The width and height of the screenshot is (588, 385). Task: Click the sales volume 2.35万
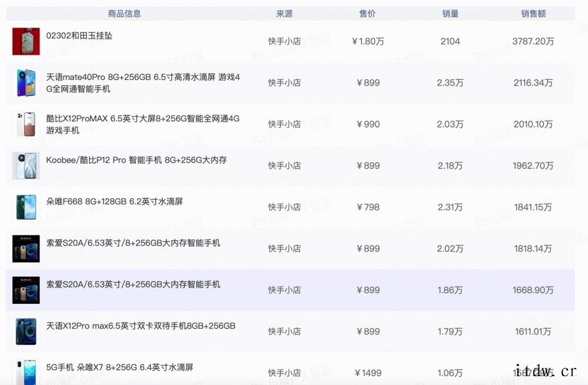coord(450,82)
